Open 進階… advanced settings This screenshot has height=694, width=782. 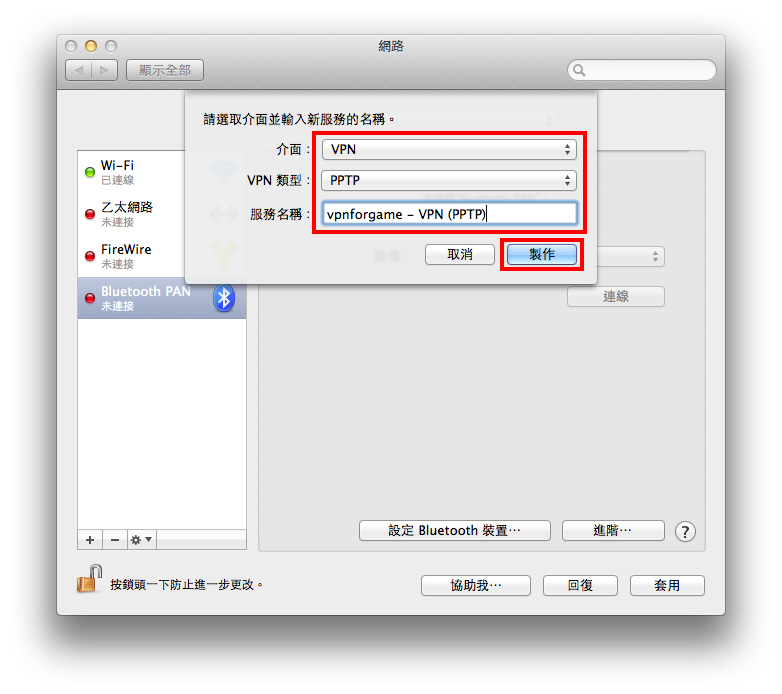click(613, 530)
